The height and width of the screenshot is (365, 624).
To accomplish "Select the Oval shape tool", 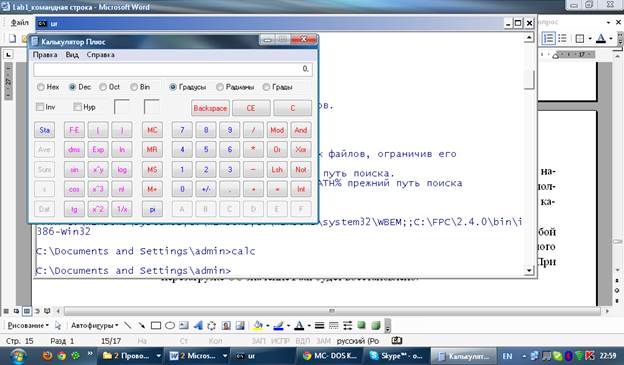I will [x=170, y=326].
